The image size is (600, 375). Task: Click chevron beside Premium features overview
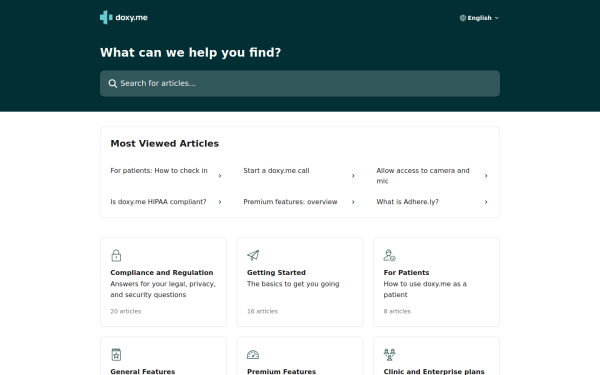point(353,202)
